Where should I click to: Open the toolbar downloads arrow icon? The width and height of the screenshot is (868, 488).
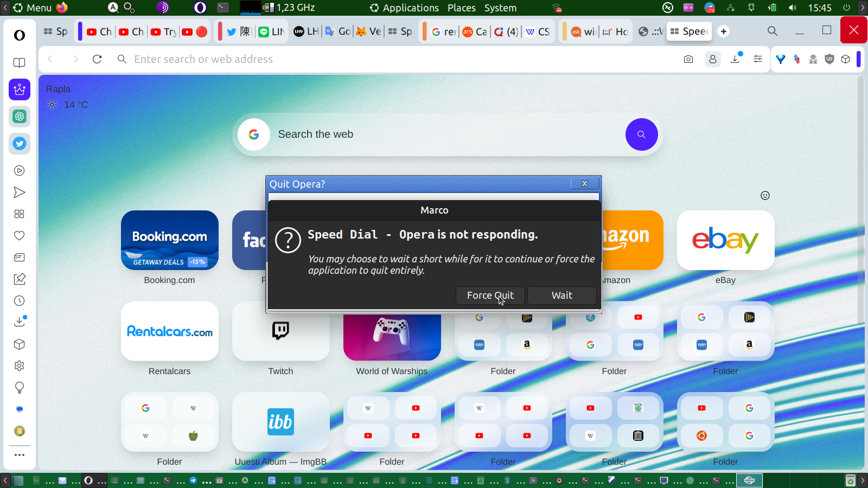pos(736,59)
